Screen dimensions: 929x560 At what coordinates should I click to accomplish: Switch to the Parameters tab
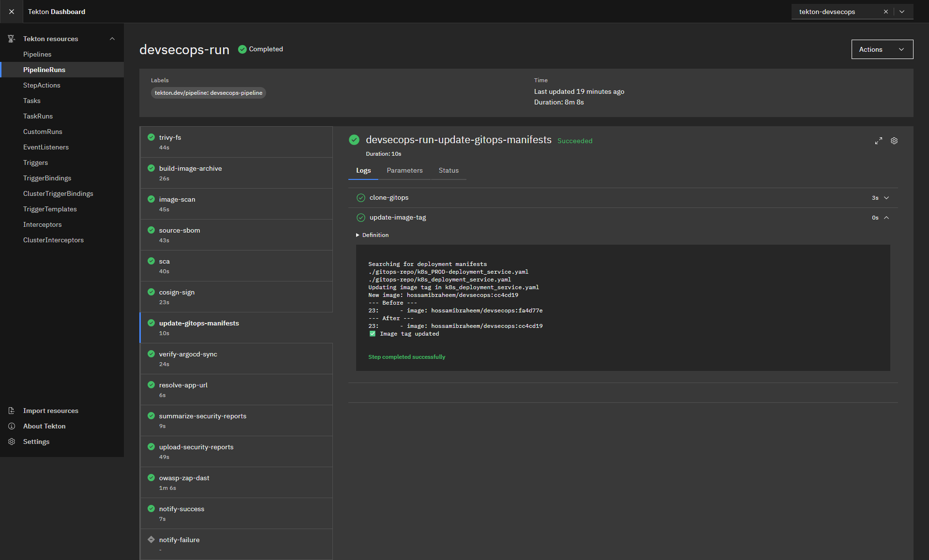(x=405, y=170)
